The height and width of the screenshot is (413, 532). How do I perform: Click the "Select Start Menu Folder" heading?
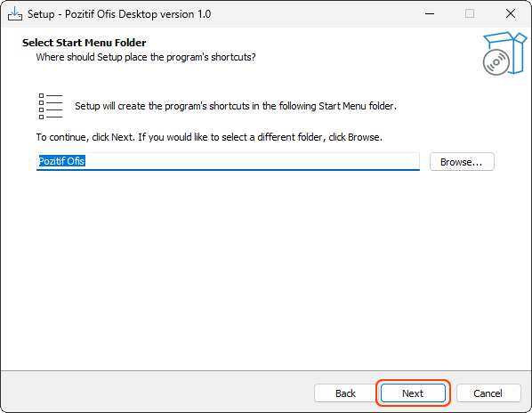[x=85, y=43]
